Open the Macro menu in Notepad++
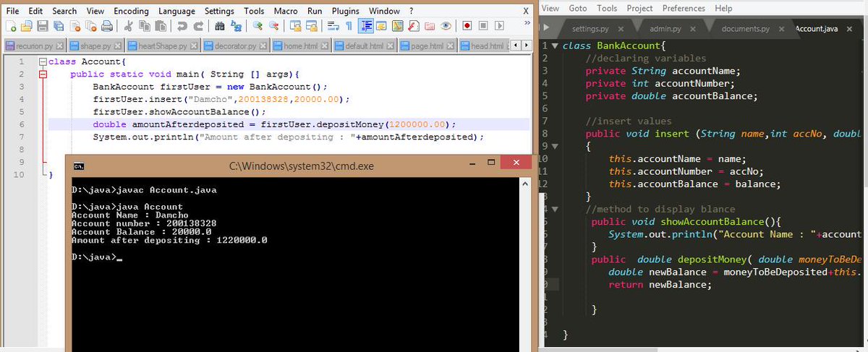The image size is (868, 352). [286, 11]
